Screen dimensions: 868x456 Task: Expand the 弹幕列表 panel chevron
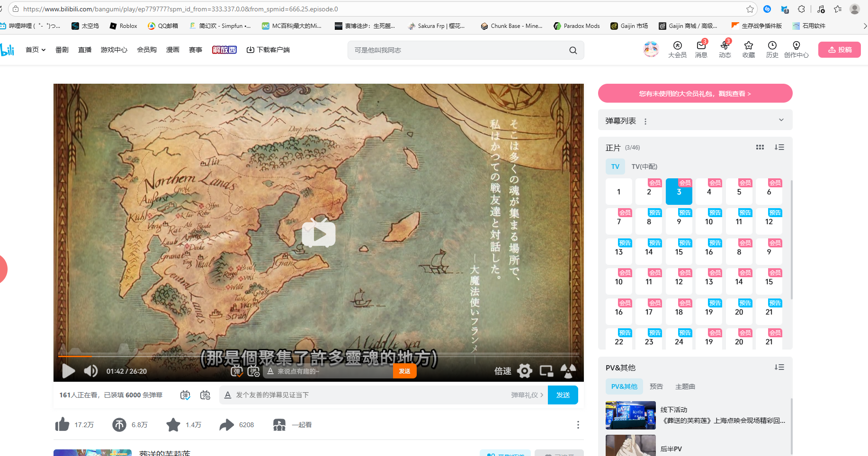pyautogui.click(x=781, y=120)
